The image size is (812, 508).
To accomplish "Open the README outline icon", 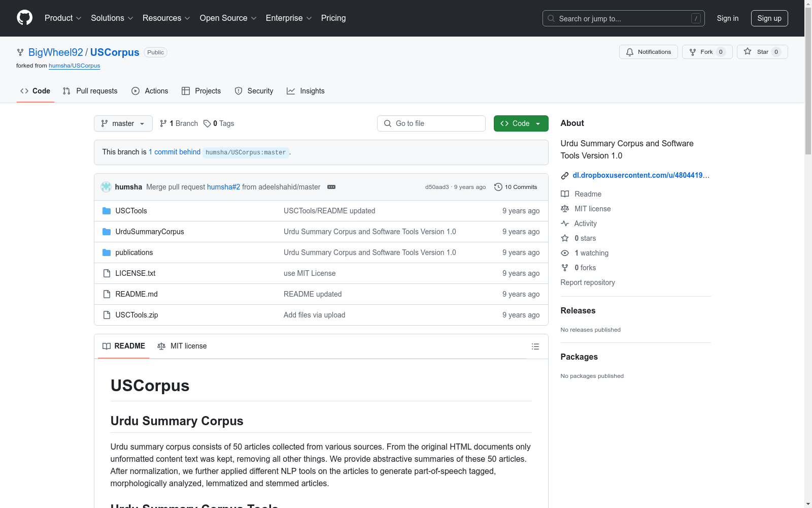I will (535, 346).
